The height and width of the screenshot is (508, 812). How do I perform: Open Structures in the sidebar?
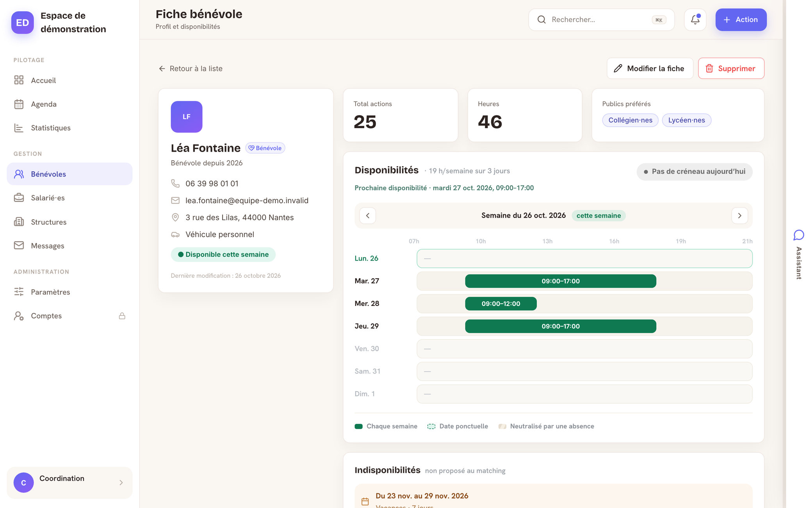pyautogui.click(x=69, y=222)
